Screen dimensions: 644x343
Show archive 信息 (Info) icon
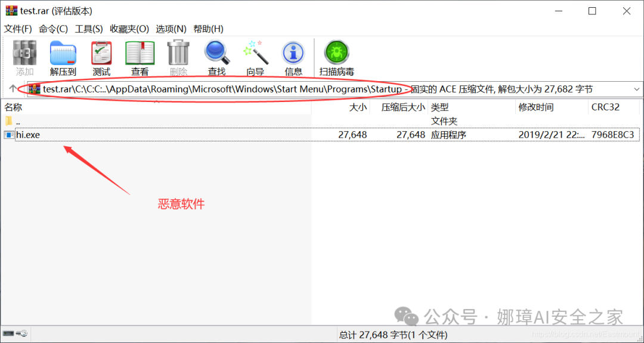(x=293, y=53)
